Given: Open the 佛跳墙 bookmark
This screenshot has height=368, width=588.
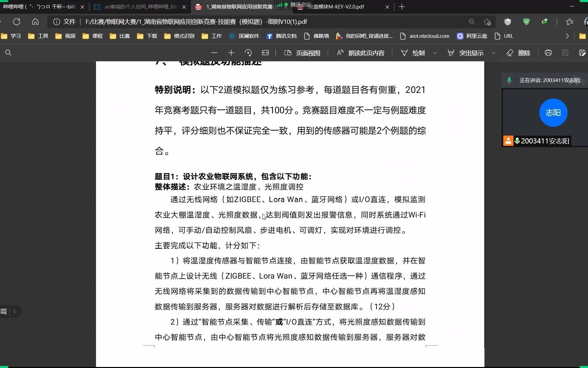Looking at the screenshot, I should [x=316, y=36].
